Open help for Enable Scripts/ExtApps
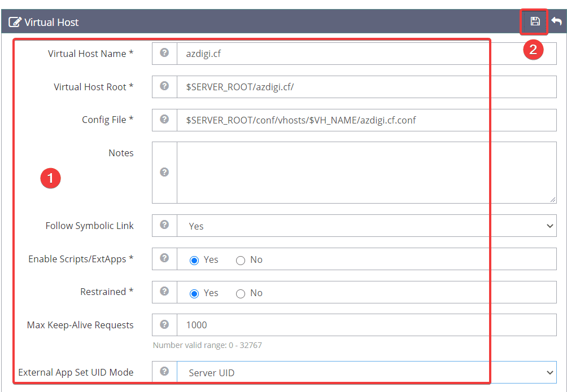Image resolution: width=567 pixels, height=392 pixels. pyautogui.click(x=164, y=259)
